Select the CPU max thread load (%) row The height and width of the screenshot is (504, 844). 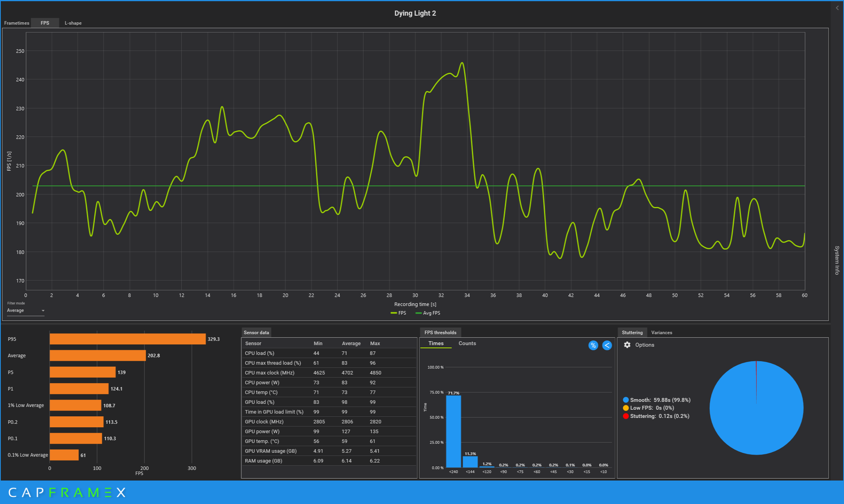point(329,363)
